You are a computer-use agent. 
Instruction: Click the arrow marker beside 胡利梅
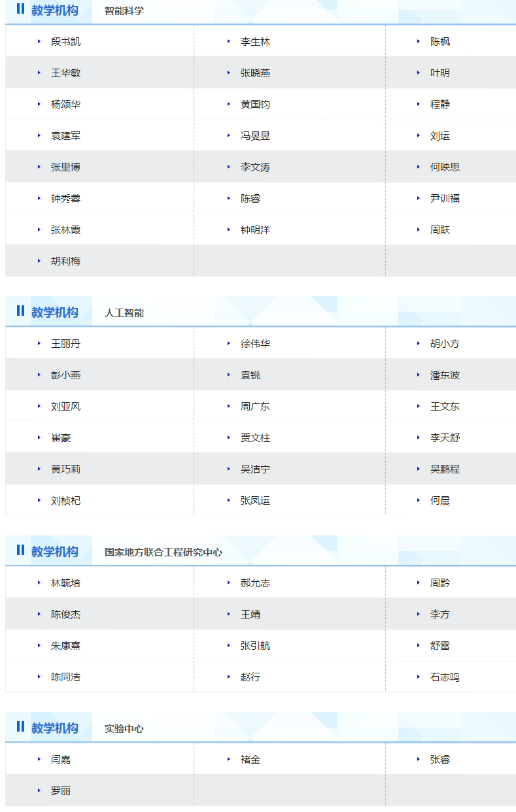tap(39, 262)
